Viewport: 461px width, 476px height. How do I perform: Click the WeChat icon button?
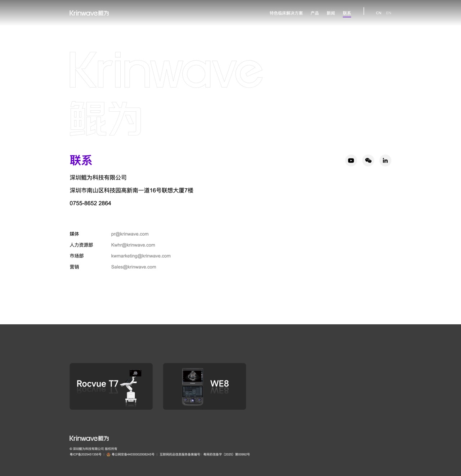[368, 160]
